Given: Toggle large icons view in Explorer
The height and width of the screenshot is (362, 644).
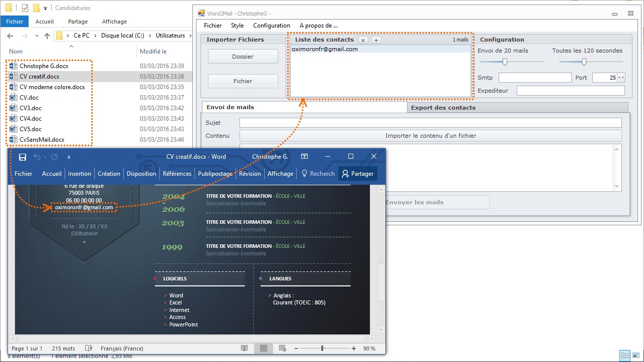Looking at the screenshot, I should coord(636,355).
